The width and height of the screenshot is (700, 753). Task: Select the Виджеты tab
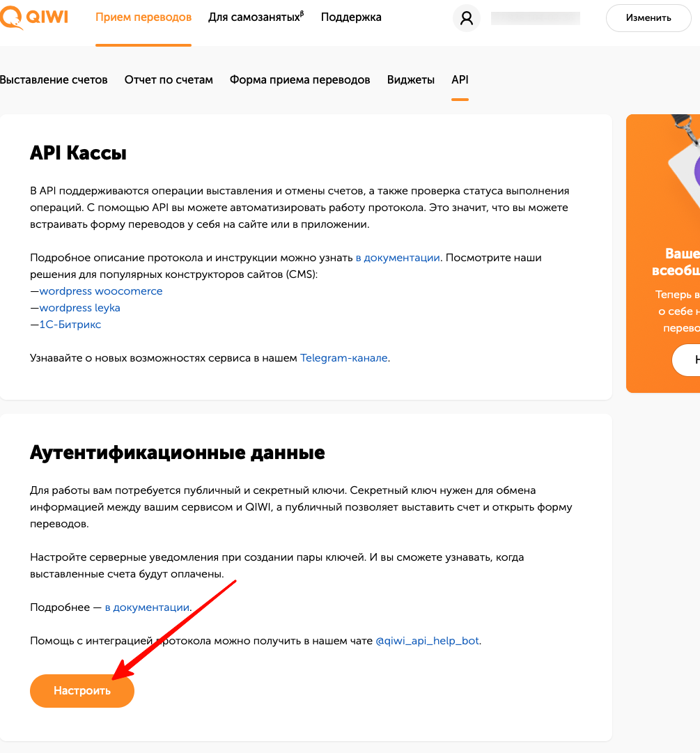[x=410, y=79]
